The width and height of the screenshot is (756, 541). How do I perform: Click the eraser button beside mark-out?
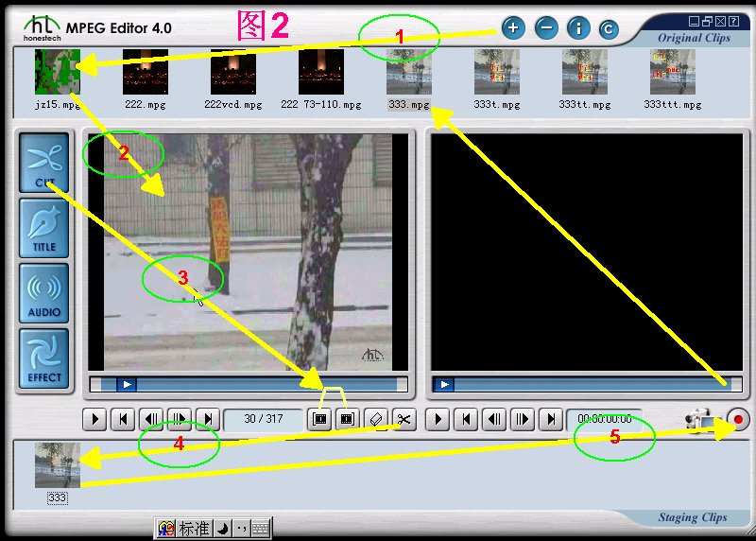point(375,419)
